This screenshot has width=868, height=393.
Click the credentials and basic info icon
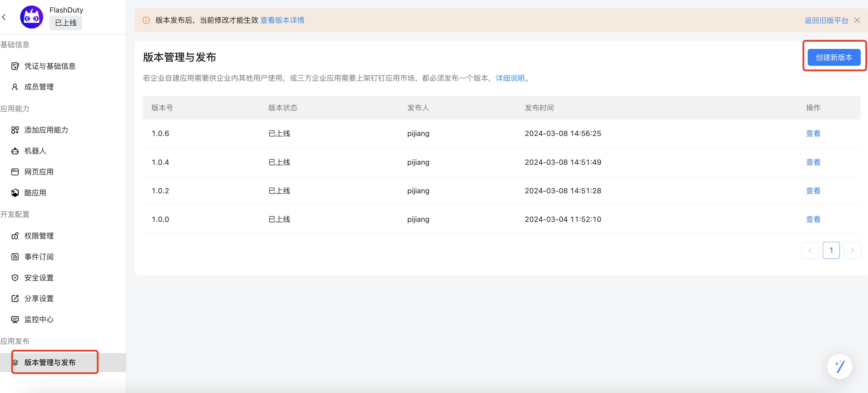pos(15,66)
